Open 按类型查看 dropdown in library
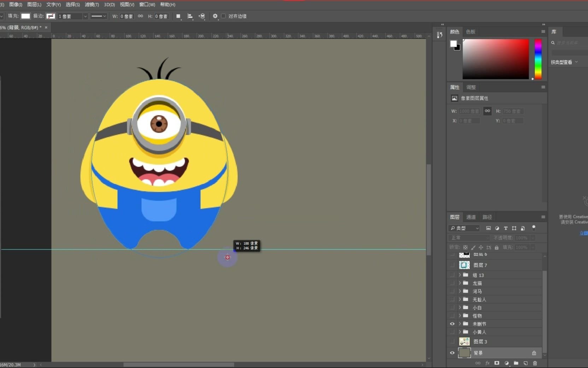The image size is (588, 368). 564,62
